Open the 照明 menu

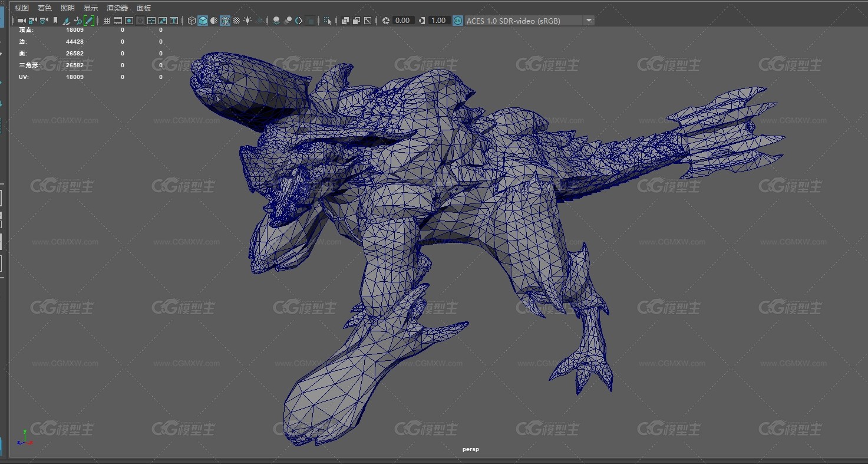point(68,8)
